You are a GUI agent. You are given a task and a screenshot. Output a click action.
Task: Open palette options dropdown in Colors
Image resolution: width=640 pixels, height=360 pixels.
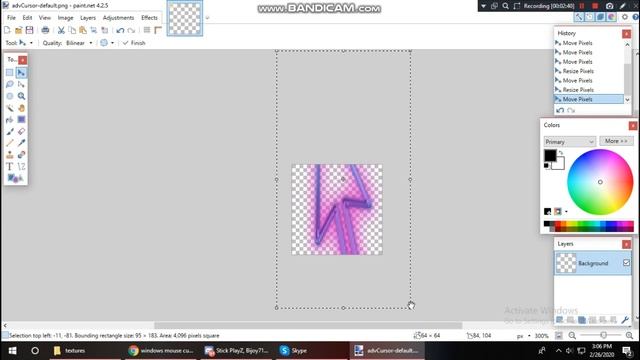566,211
